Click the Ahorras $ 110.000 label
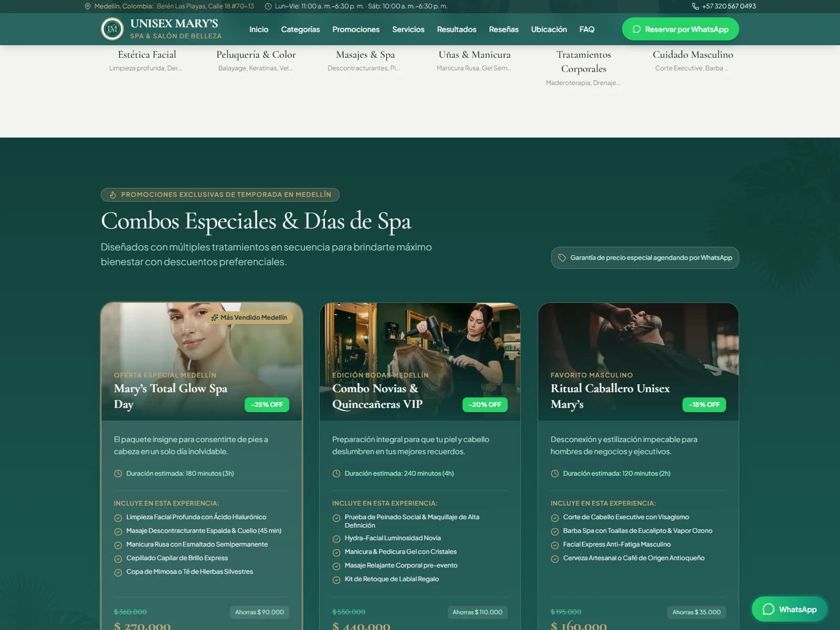This screenshot has height=630, width=840. pyautogui.click(x=477, y=612)
